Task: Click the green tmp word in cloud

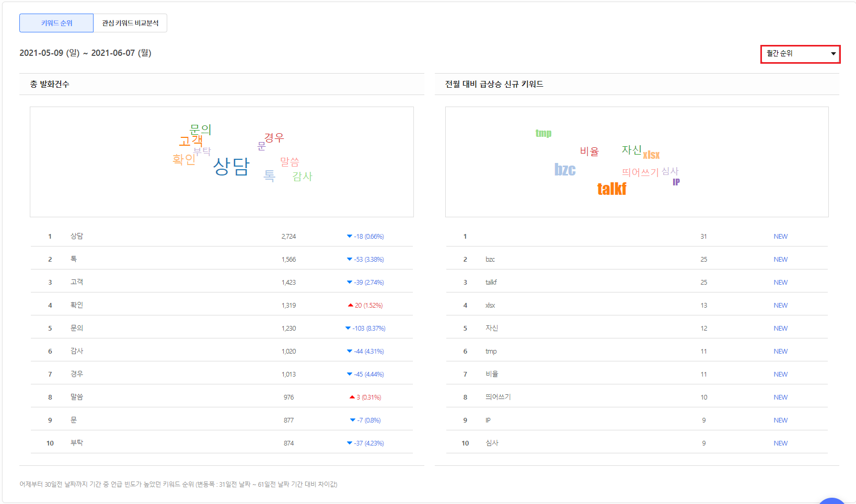Action: coord(543,133)
